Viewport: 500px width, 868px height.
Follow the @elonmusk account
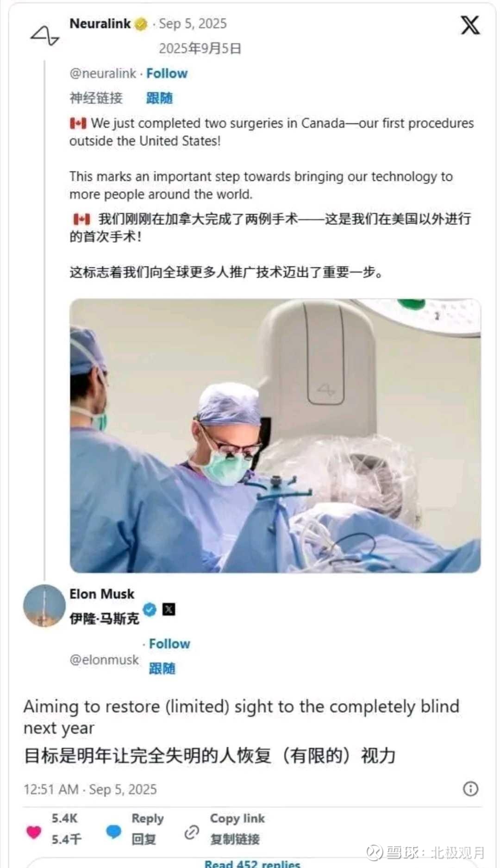169,644
